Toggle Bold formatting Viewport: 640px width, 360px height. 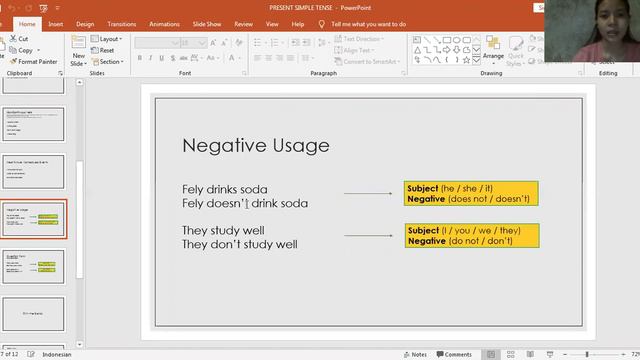click(x=140, y=58)
